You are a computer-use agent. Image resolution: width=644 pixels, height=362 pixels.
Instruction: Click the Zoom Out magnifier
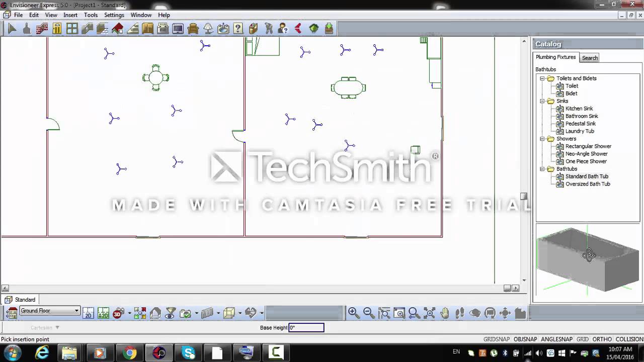click(369, 313)
